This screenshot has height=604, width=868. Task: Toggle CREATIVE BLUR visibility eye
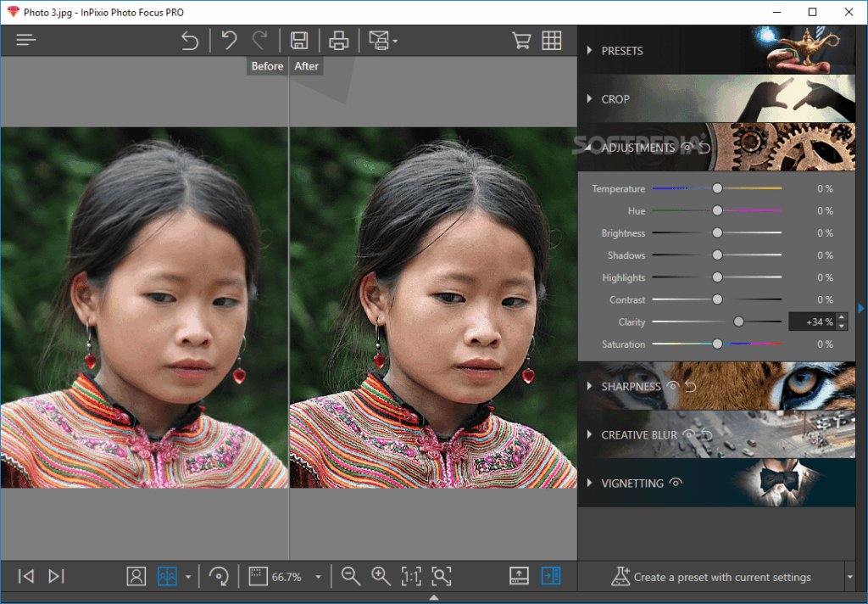pyautogui.click(x=688, y=434)
